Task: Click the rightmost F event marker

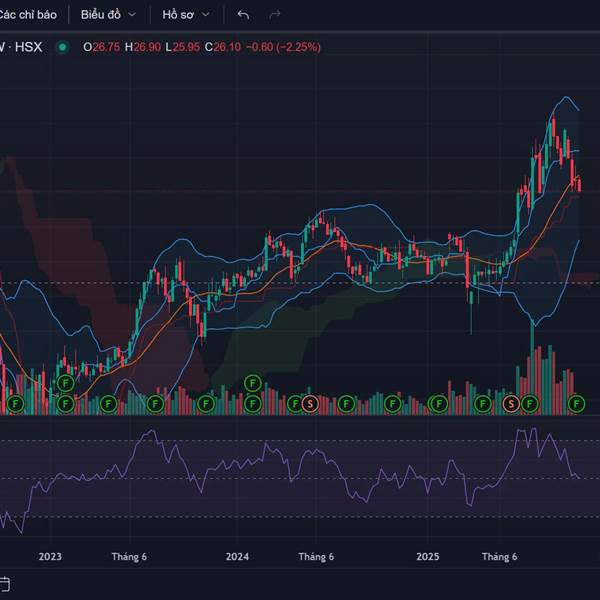Action: tap(576, 403)
